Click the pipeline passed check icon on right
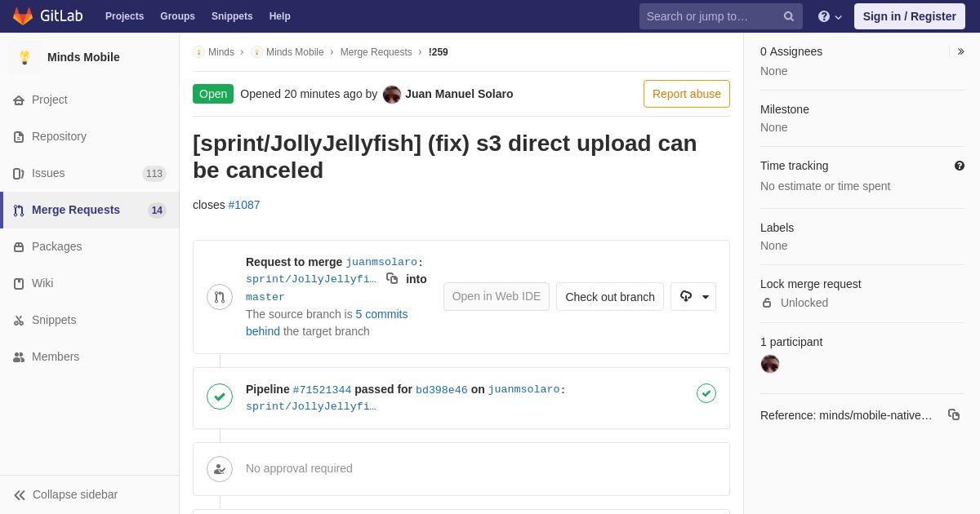980x514 pixels. (x=706, y=393)
